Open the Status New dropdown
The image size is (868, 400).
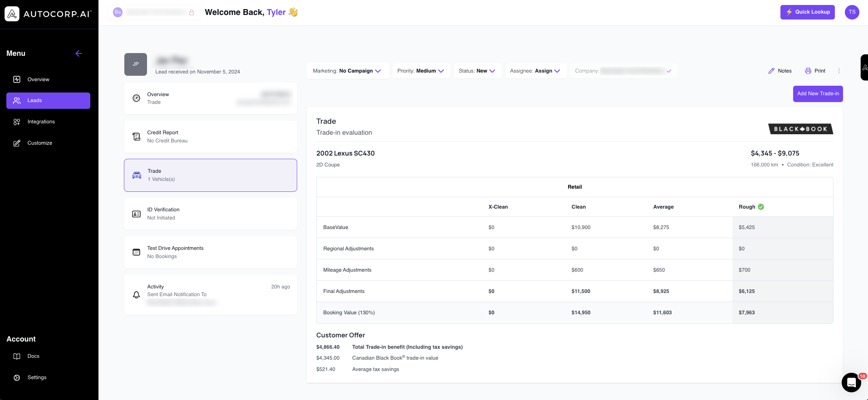[477, 71]
